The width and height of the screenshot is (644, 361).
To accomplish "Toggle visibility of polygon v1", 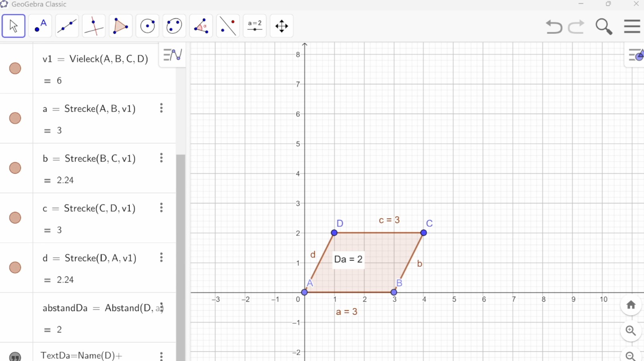I will [15, 68].
